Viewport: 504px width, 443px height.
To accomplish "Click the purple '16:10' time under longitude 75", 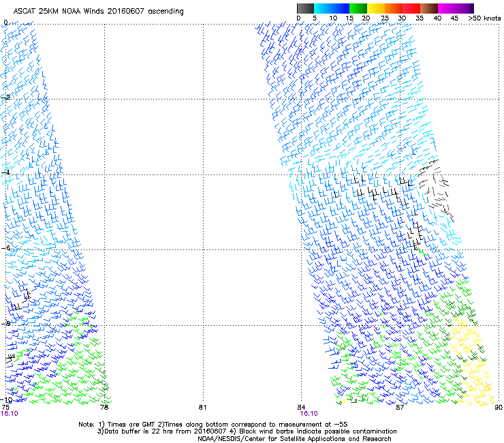I will point(10,414).
